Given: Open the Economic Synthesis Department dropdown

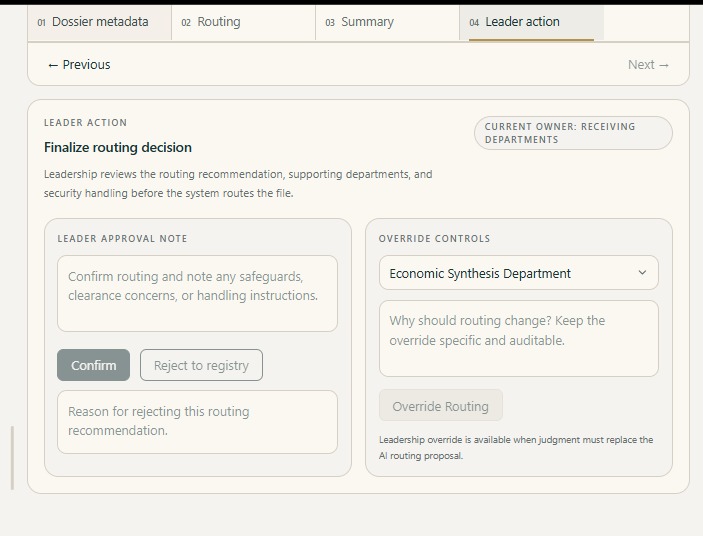Looking at the screenshot, I should click(519, 273).
